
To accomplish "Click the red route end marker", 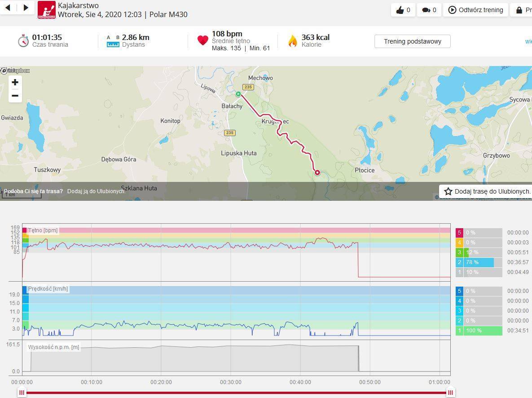I will click(317, 172).
